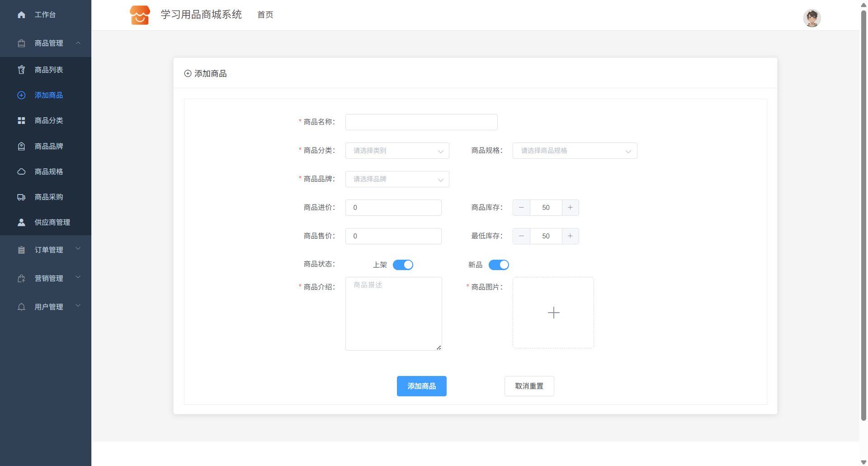Viewport: 868px width, 466px height.
Task: Increase 商品库存 with the plus stepper
Action: [570, 208]
